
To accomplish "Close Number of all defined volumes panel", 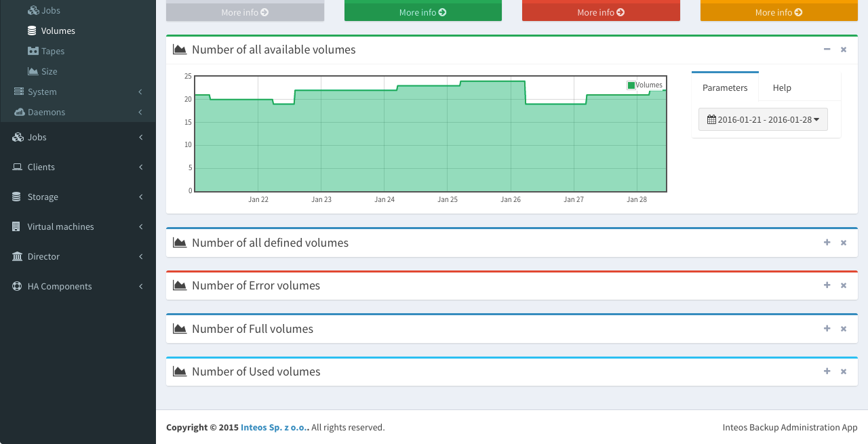I will (x=844, y=243).
